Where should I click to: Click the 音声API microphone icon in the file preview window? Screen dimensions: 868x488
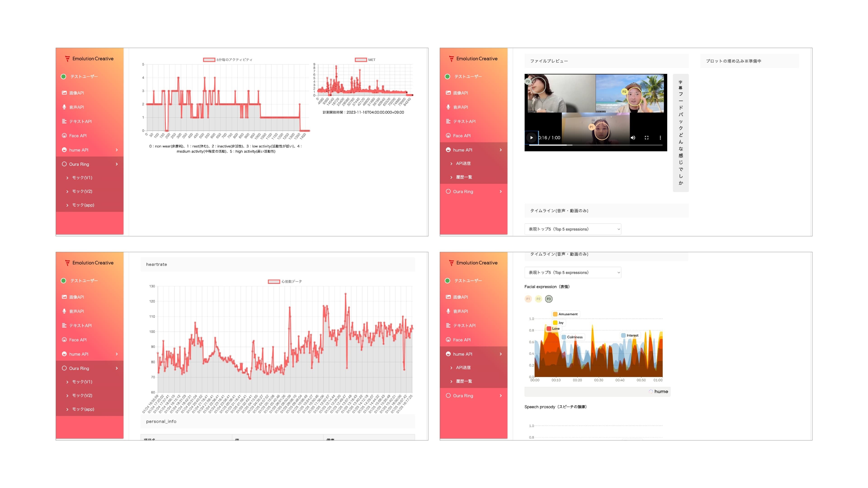(448, 107)
